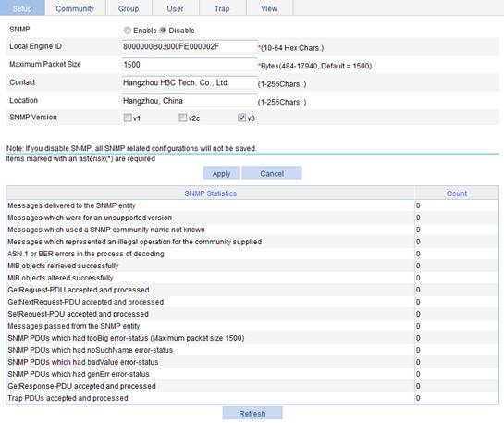Click the Maximum Packet Size field

[190, 65]
